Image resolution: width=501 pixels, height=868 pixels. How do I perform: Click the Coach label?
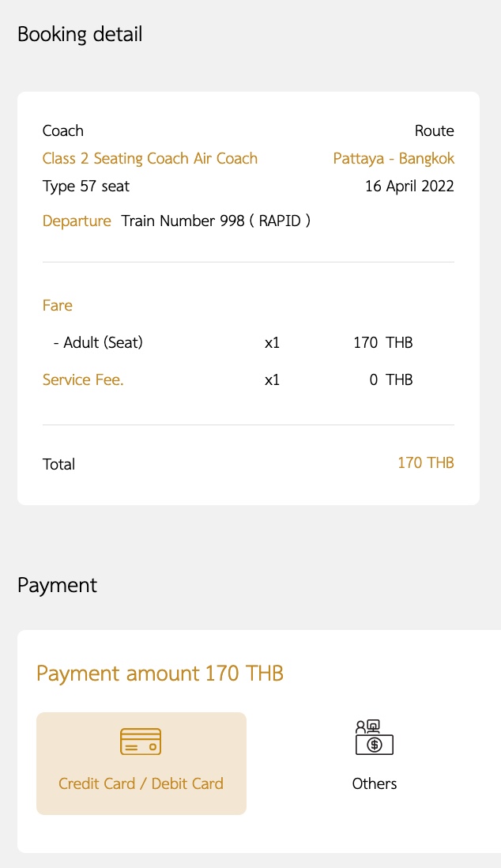63,130
